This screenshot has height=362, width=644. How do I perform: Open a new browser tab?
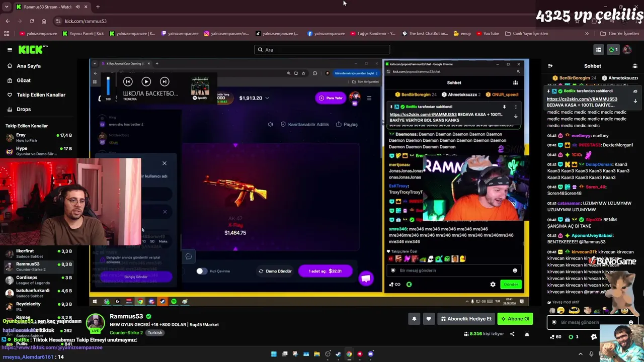[x=98, y=7]
